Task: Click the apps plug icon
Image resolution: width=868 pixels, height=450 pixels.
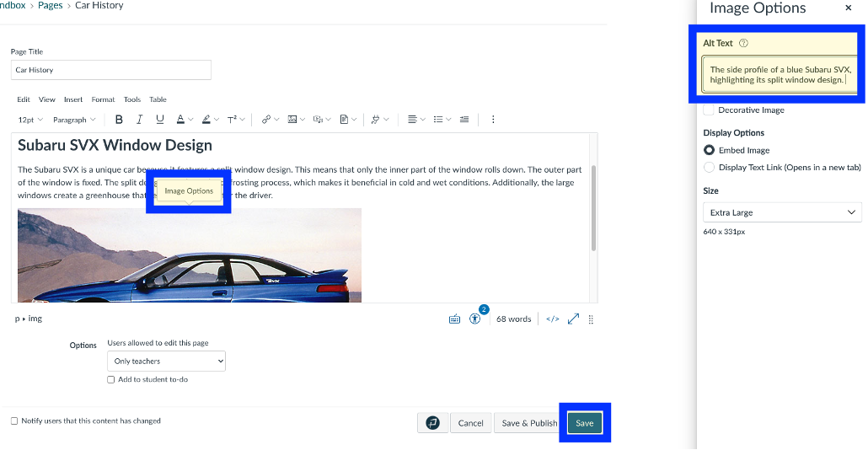Action: 375,120
